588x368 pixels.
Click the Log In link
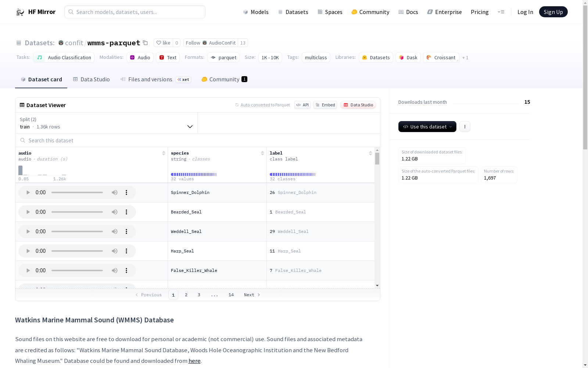[525, 12]
